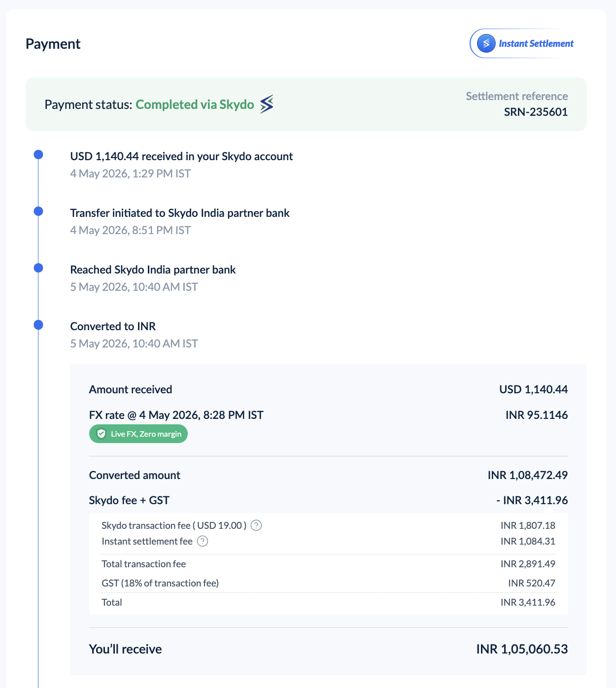Viewport: 616px width, 688px height.
Task: Click FX rate @ 4 May 2026 label
Action: click(176, 415)
